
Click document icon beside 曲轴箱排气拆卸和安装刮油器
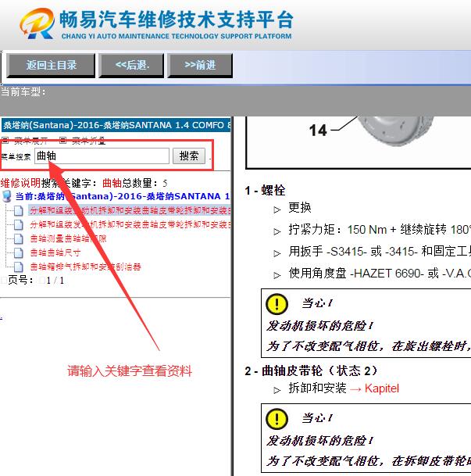point(18,267)
